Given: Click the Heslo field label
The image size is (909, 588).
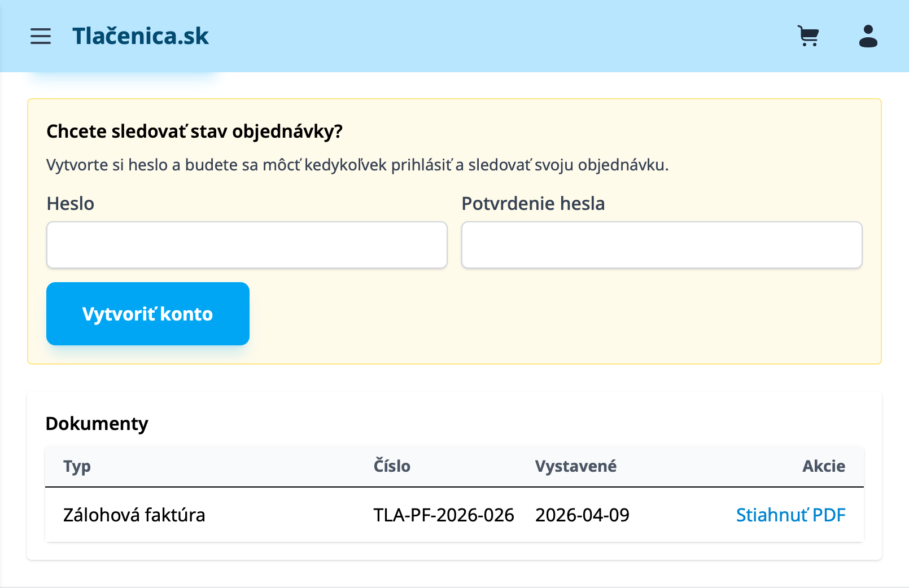Looking at the screenshot, I should [x=71, y=204].
